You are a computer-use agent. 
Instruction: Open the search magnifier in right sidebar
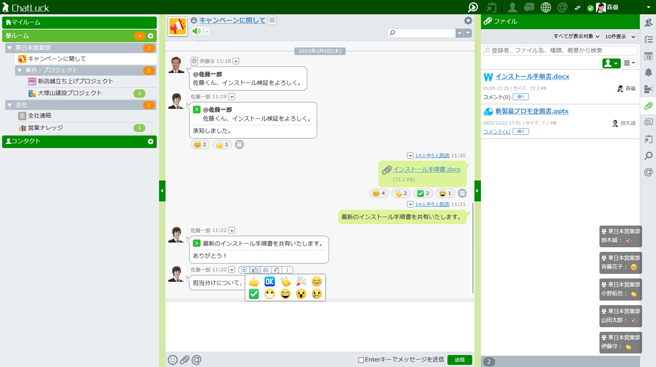[x=648, y=156]
